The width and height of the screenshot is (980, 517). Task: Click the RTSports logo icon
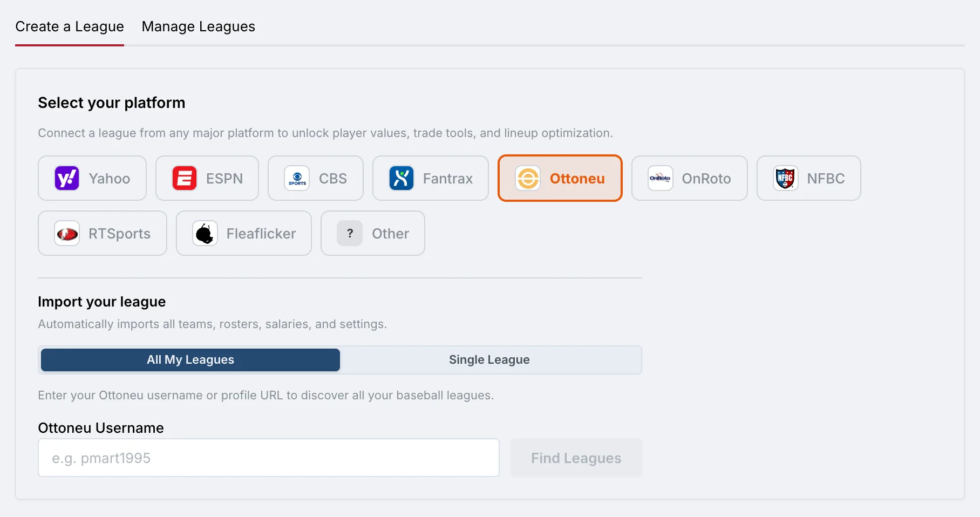[x=67, y=233]
